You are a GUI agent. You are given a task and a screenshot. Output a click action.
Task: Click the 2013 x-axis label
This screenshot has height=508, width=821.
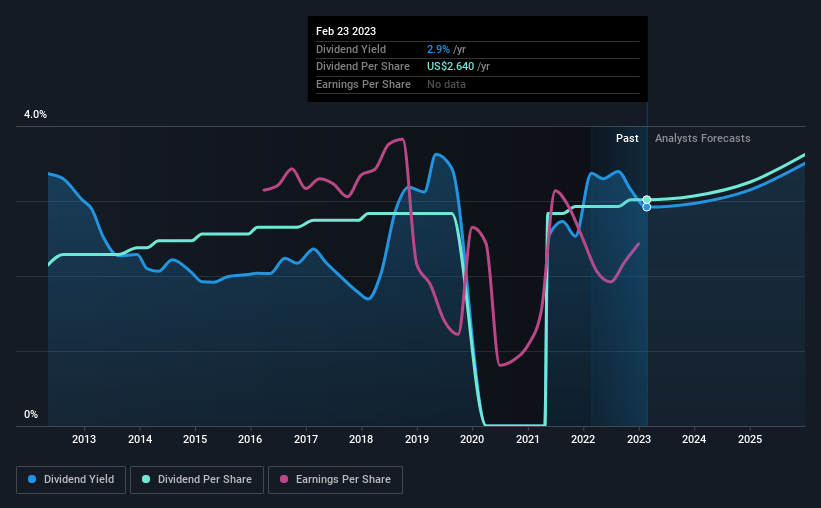click(x=84, y=439)
